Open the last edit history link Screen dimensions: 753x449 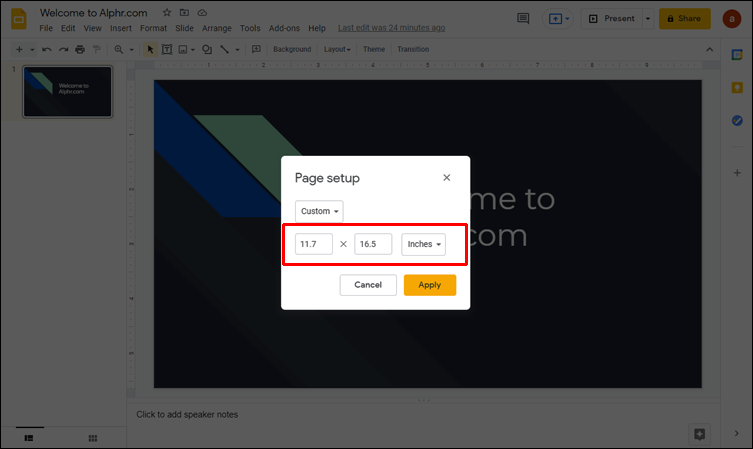coord(391,28)
